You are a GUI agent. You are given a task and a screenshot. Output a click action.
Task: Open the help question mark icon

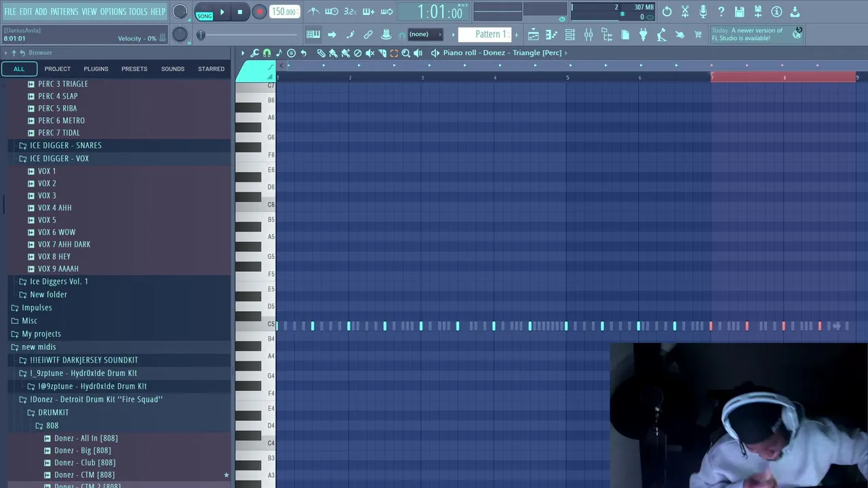click(x=722, y=12)
